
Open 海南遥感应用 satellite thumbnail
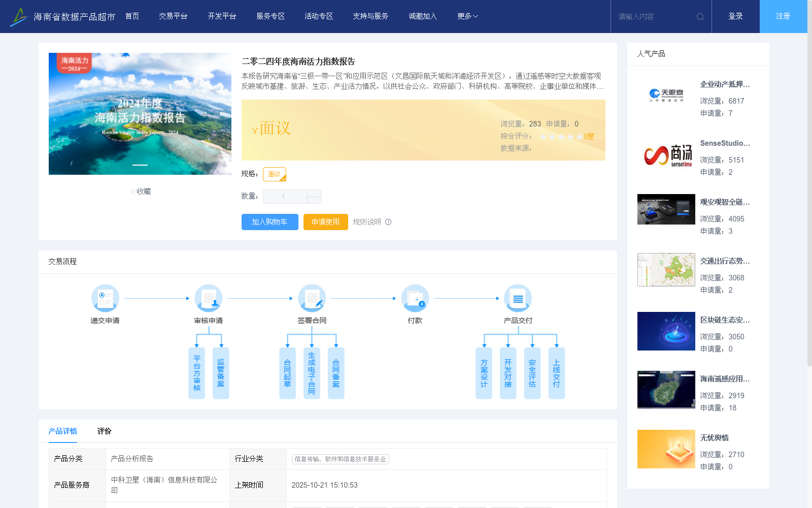pyautogui.click(x=666, y=390)
